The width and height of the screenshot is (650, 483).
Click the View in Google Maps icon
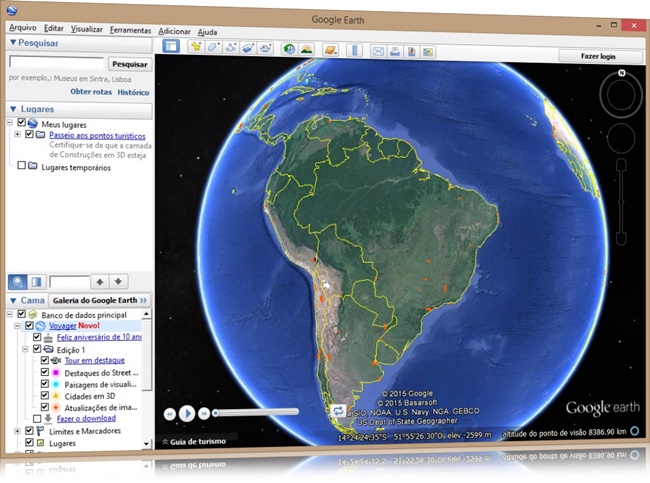428,52
